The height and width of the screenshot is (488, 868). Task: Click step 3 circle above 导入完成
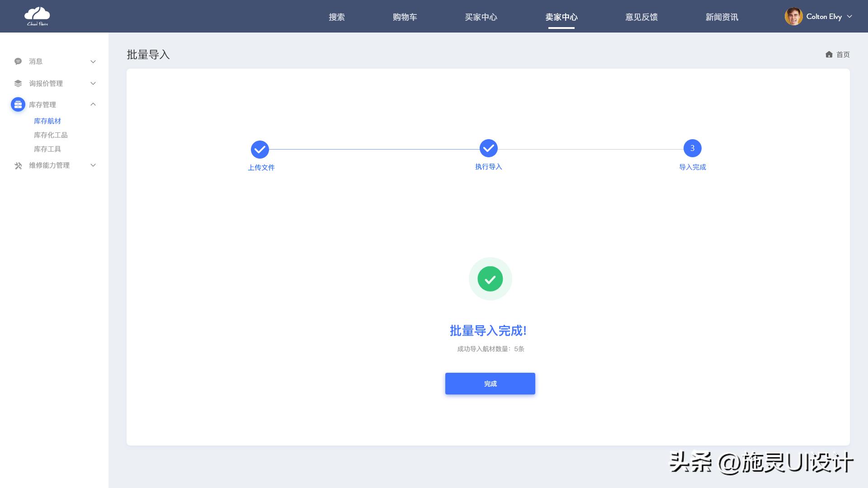(692, 148)
